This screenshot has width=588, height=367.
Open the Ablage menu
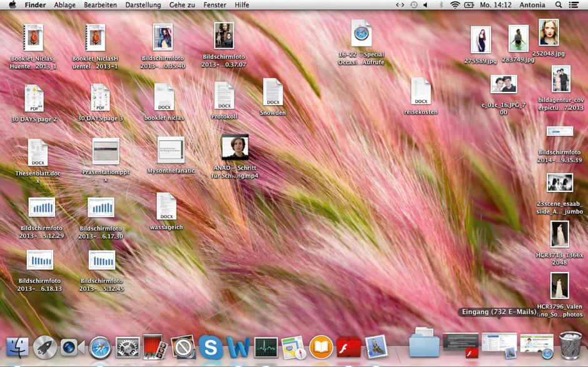pyautogui.click(x=64, y=4)
